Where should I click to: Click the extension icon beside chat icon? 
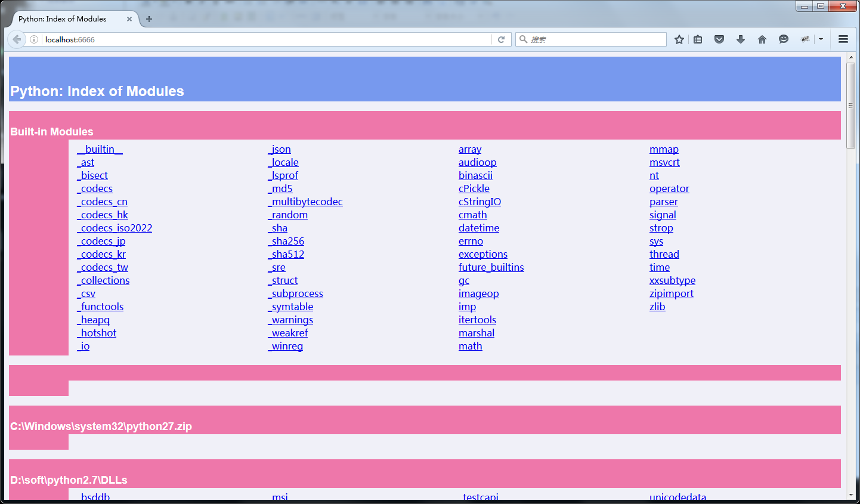(x=805, y=39)
